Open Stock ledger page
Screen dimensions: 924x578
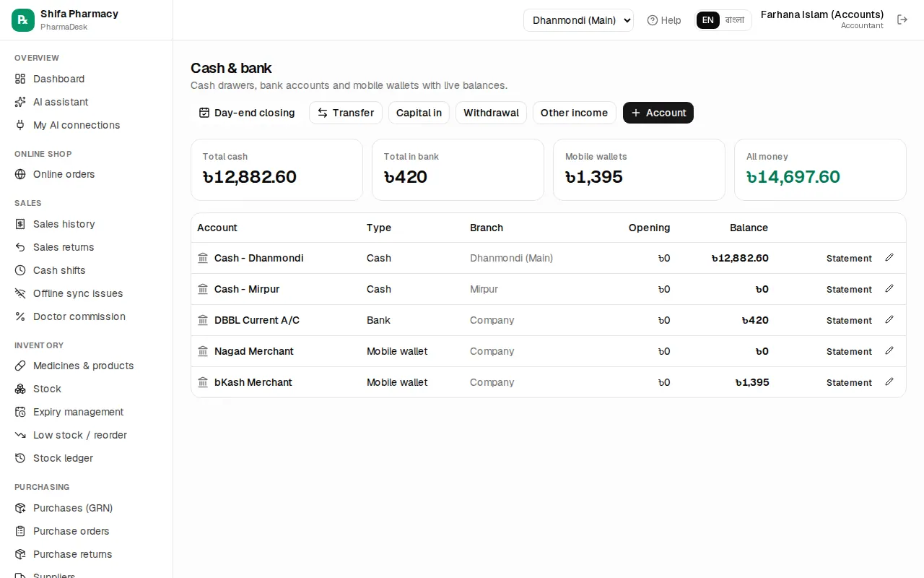87,458
